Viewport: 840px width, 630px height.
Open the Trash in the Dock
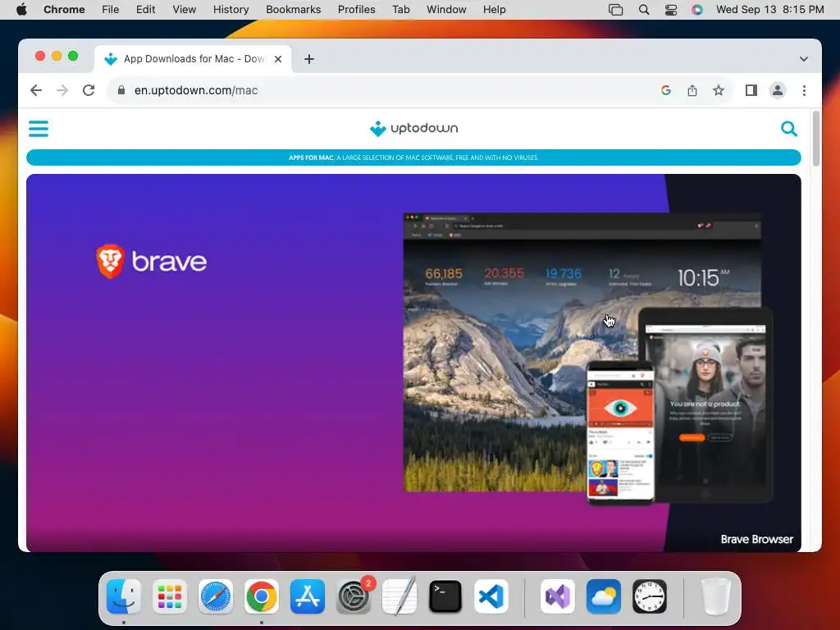[x=715, y=596]
